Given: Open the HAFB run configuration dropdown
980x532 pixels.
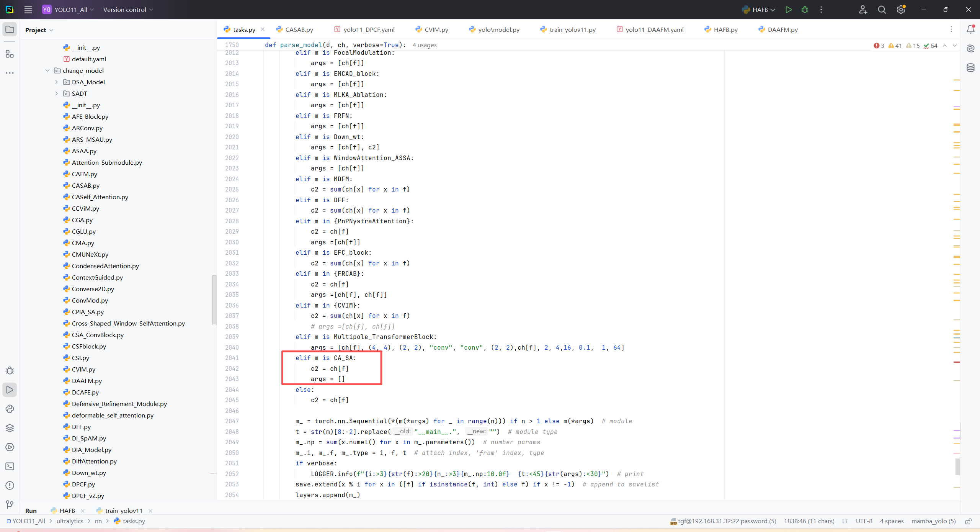Looking at the screenshot, I should [x=759, y=10].
